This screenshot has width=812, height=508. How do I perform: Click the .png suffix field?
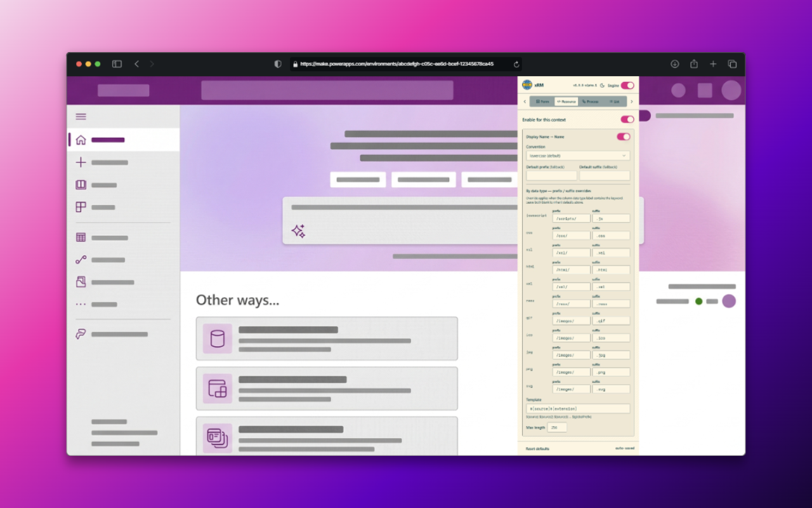coord(611,372)
